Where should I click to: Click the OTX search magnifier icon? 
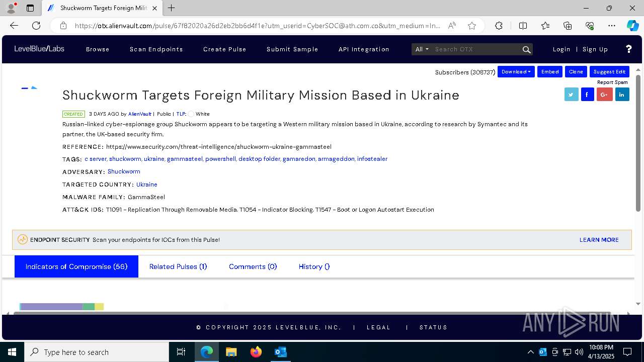[x=526, y=49]
